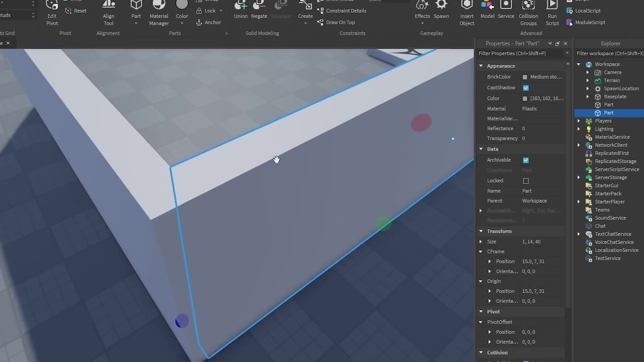Open the Edit Pivot tool

click(52, 13)
